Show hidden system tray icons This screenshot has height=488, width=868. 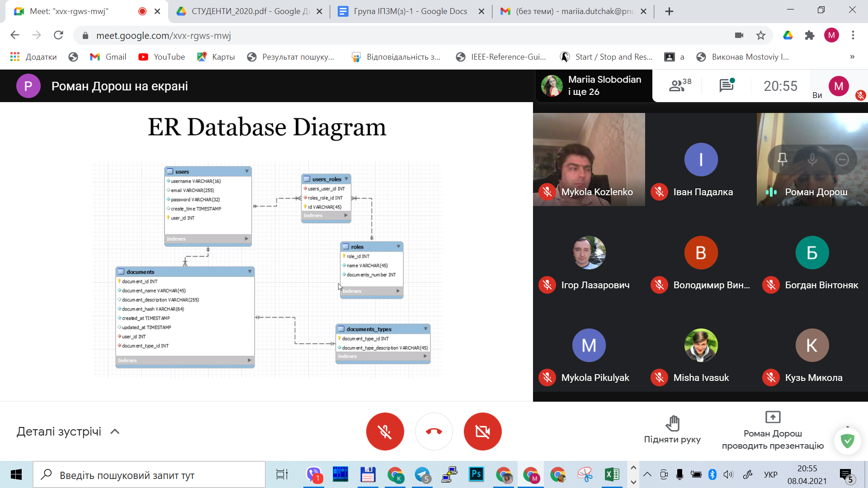647,474
